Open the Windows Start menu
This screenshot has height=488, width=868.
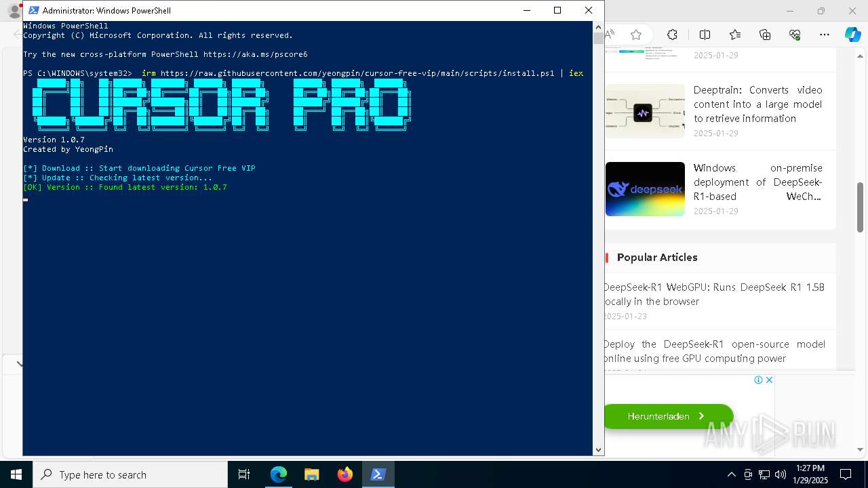[x=16, y=474]
